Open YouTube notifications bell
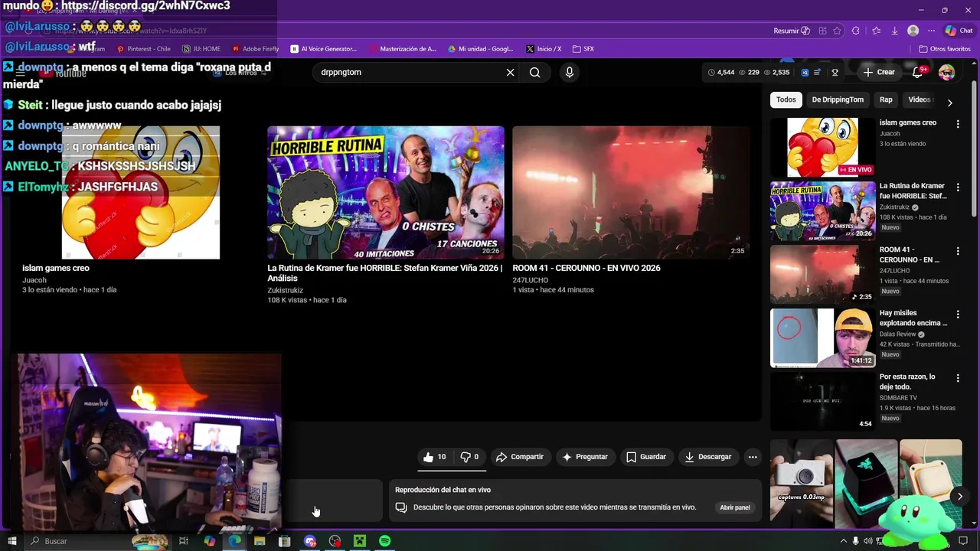Image resolution: width=980 pixels, height=551 pixels. (917, 72)
